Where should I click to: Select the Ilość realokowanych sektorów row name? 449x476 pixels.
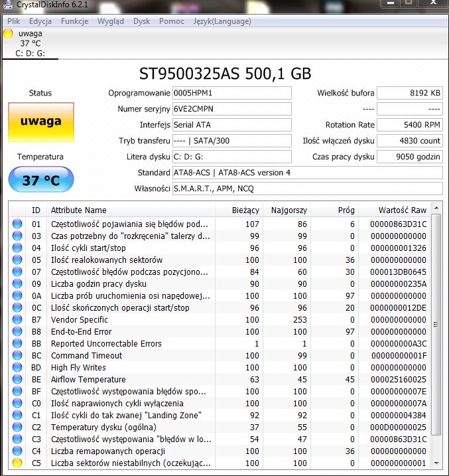(107, 260)
